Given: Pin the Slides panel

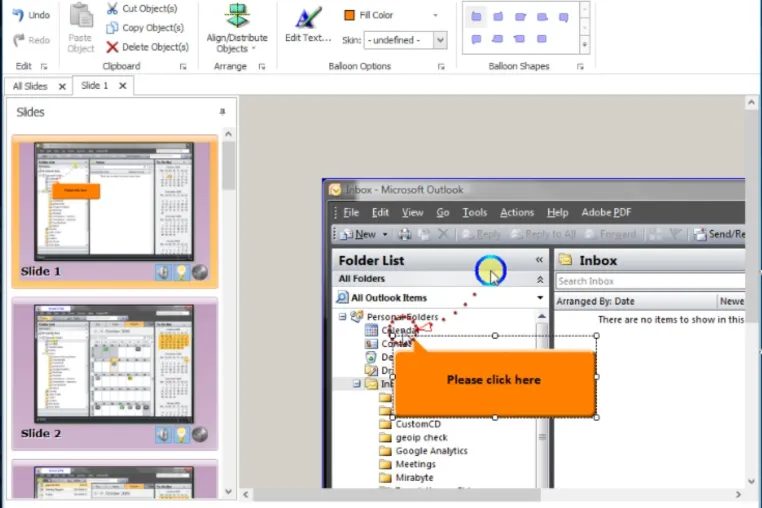Looking at the screenshot, I should tap(222, 112).
